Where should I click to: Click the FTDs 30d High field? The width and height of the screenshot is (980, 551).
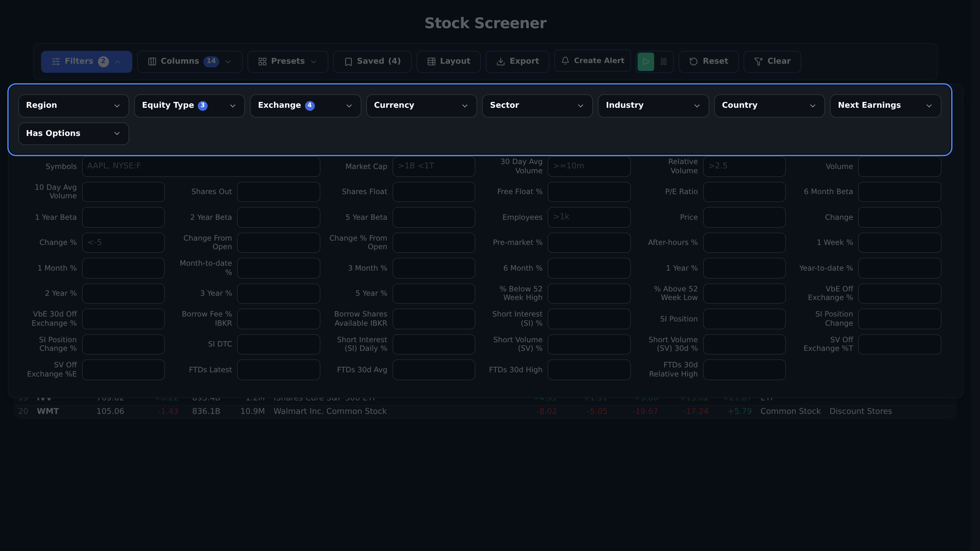pyautogui.click(x=589, y=369)
